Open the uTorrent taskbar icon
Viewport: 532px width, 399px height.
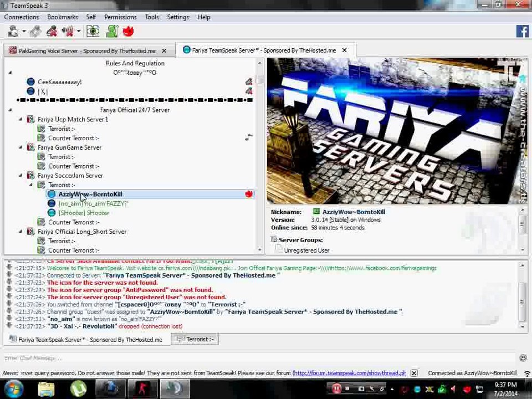tap(78, 389)
